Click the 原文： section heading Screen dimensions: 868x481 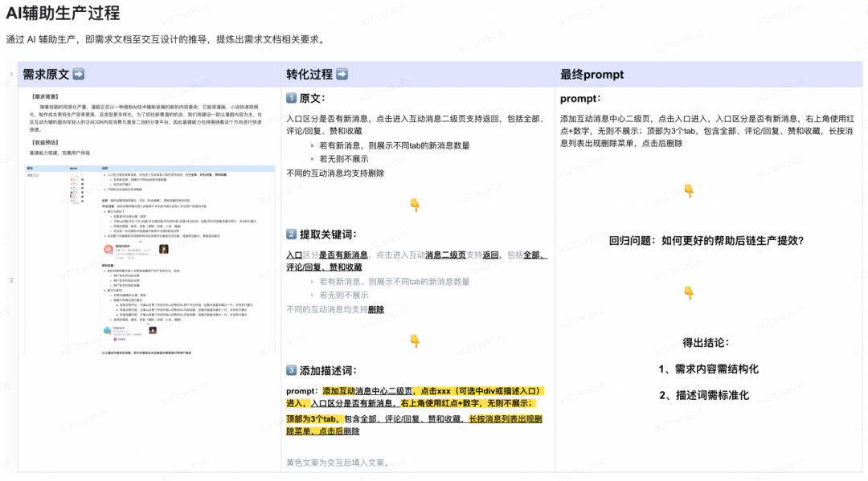click(312, 99)
